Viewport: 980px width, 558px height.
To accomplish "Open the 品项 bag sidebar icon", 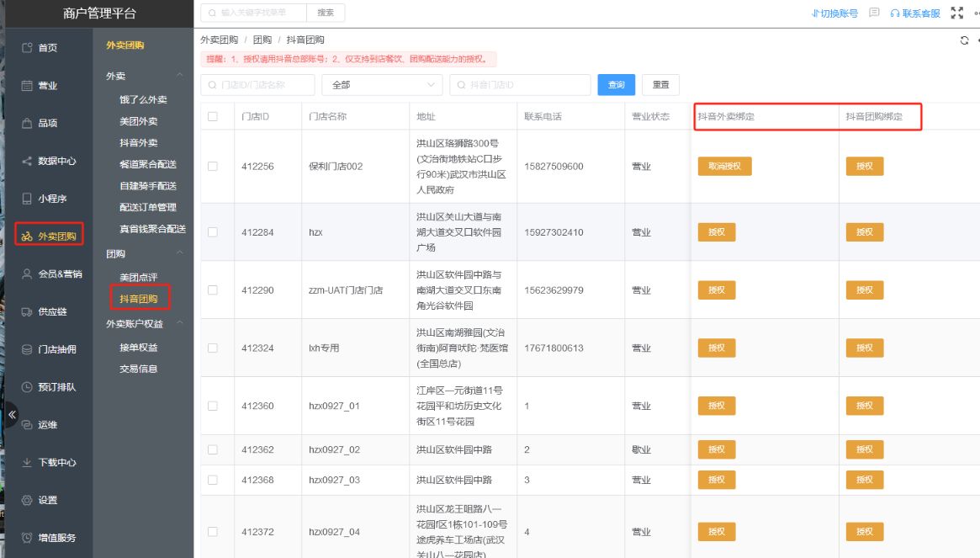I will tap(27, 123).
